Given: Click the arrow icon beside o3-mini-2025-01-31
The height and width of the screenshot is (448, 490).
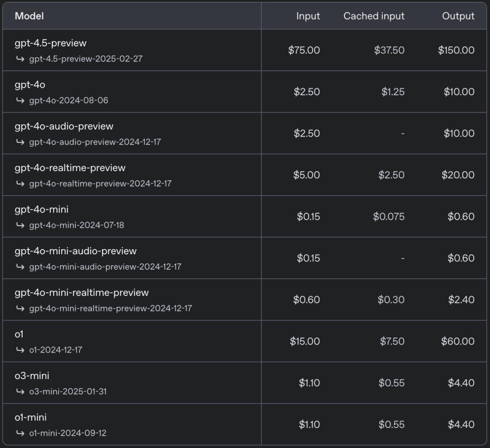Looking at the screenshot, I should (20, 391).
